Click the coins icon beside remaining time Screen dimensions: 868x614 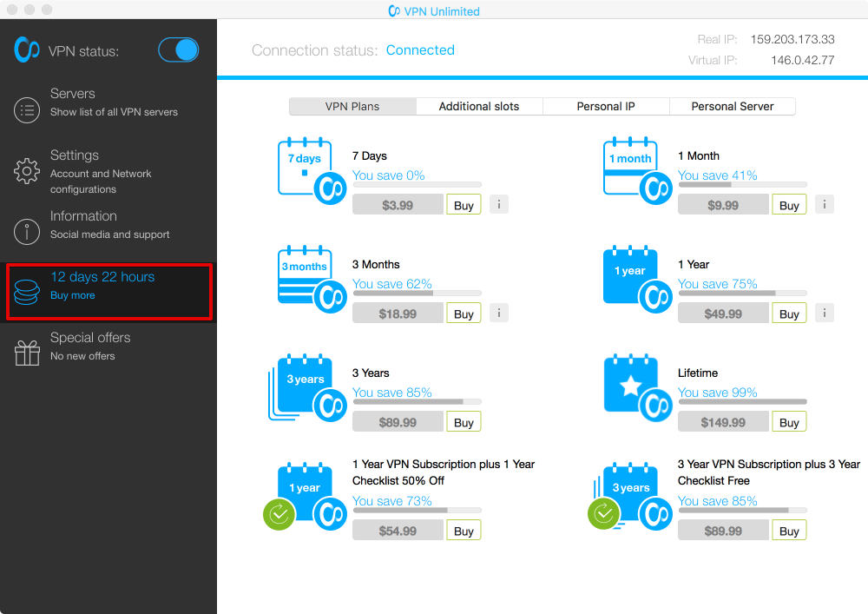click(x=27, y=292)
